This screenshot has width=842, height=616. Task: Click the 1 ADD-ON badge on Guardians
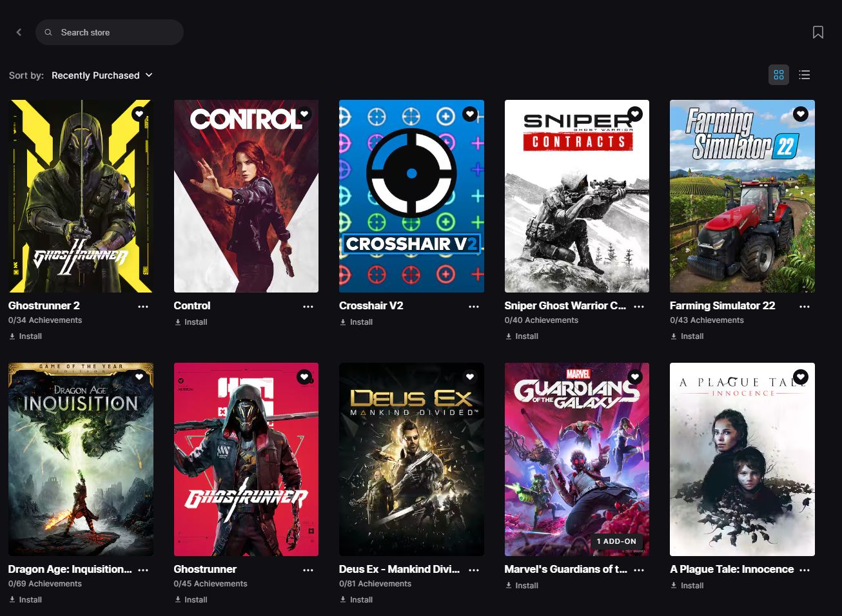pos(616,541)
